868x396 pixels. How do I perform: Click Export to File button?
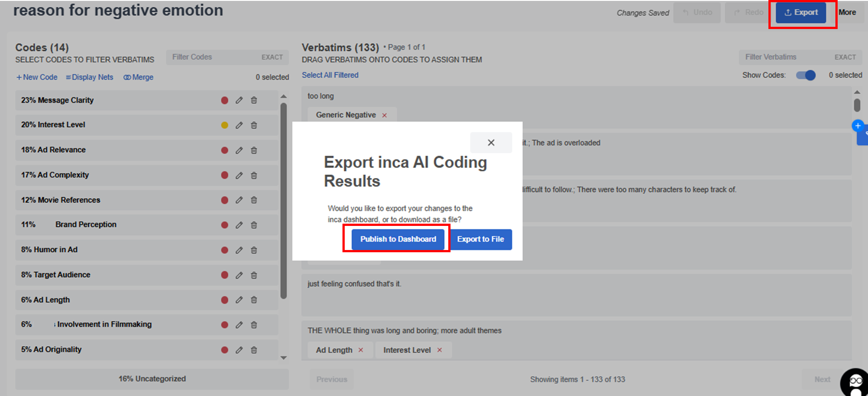click(x=480, y=239)
